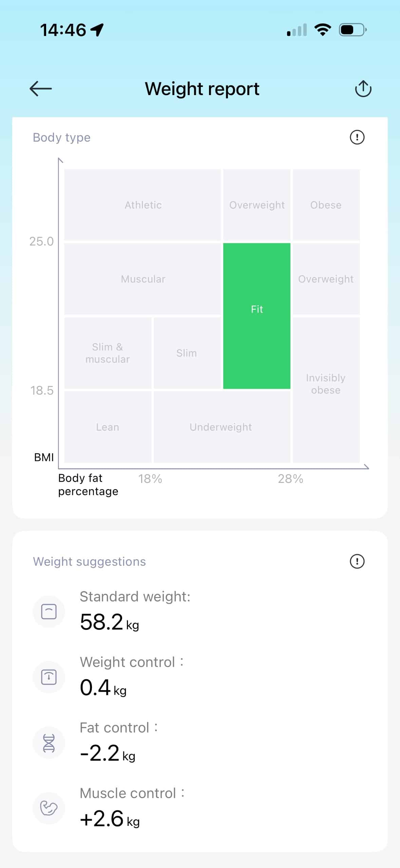400x868 pixels.
Task: Tap the Slim & muscular cell
Action: coord(108,353)
